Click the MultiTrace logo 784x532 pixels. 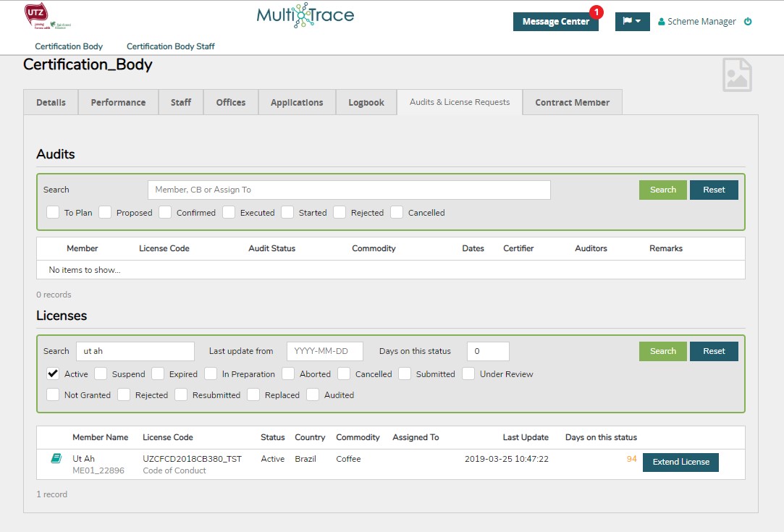coord(305,16)
